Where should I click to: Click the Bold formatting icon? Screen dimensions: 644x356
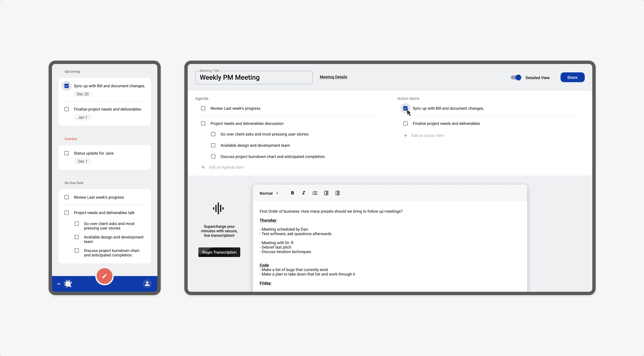pos(292,193)
